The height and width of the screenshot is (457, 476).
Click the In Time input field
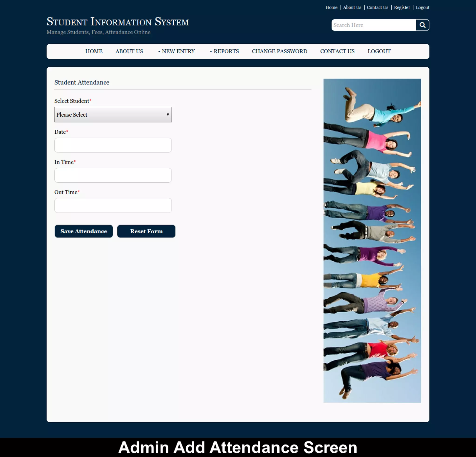[x=113, y=175]
